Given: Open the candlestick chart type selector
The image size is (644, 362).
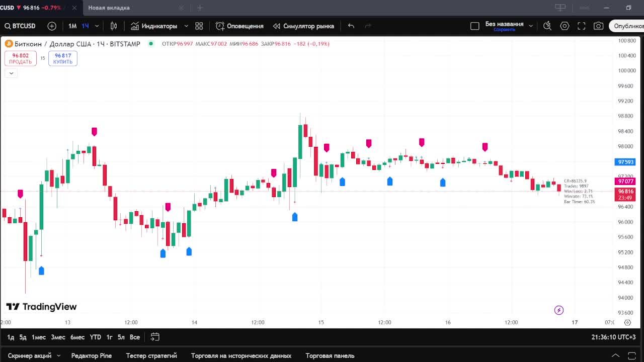Looking at the screenshot, I should (114, 26).
